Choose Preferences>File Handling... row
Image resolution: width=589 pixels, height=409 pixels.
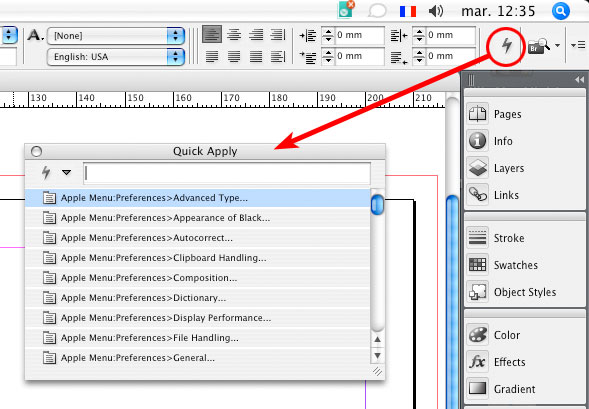point(197,338)
